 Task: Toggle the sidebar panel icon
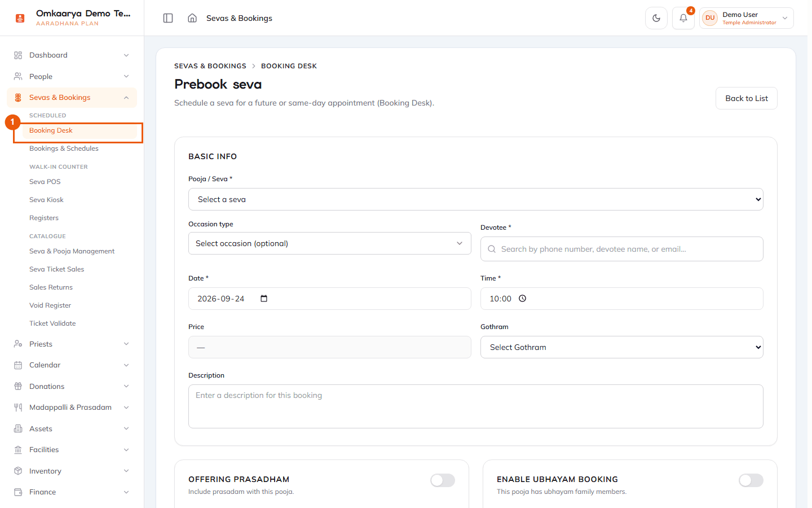pos(168,18)
